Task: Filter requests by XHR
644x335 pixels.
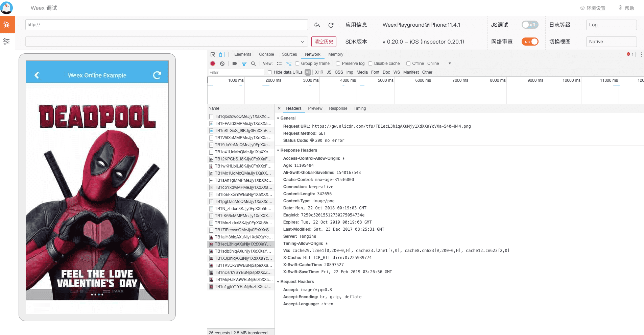Action: pos(319,72)
